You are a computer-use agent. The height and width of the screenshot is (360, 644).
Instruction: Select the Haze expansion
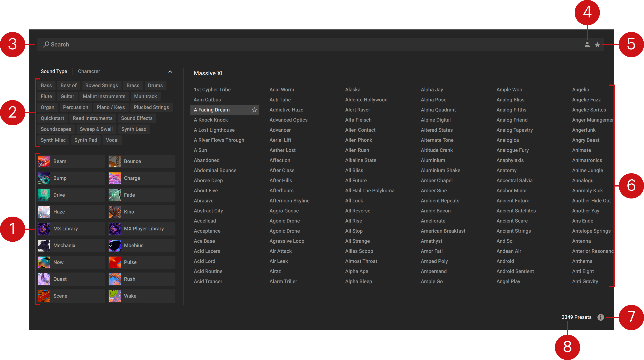[71, 212]
